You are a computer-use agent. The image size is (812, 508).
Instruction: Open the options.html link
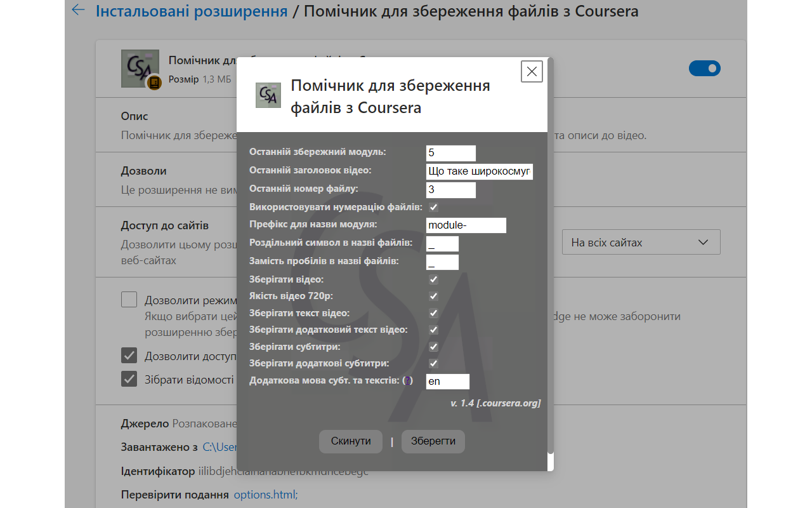tap(266, 495)
